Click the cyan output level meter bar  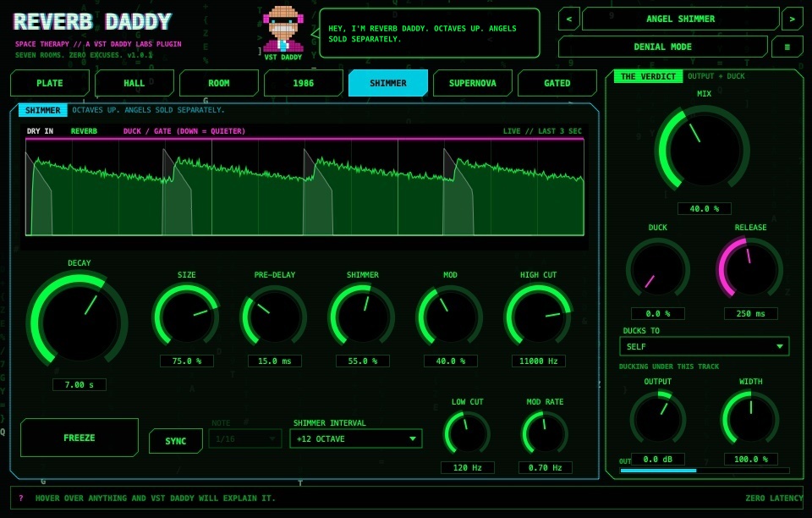pyautogui.click(x=705, y=471)
